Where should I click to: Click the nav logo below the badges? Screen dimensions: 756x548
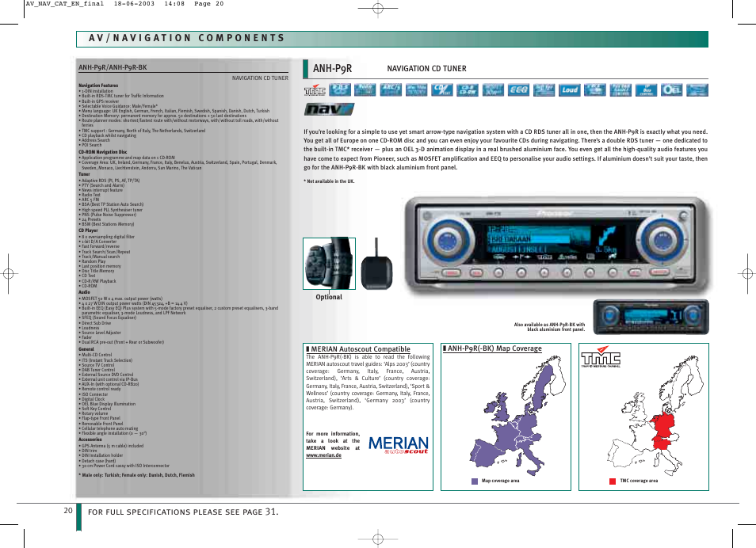[330, 109]
